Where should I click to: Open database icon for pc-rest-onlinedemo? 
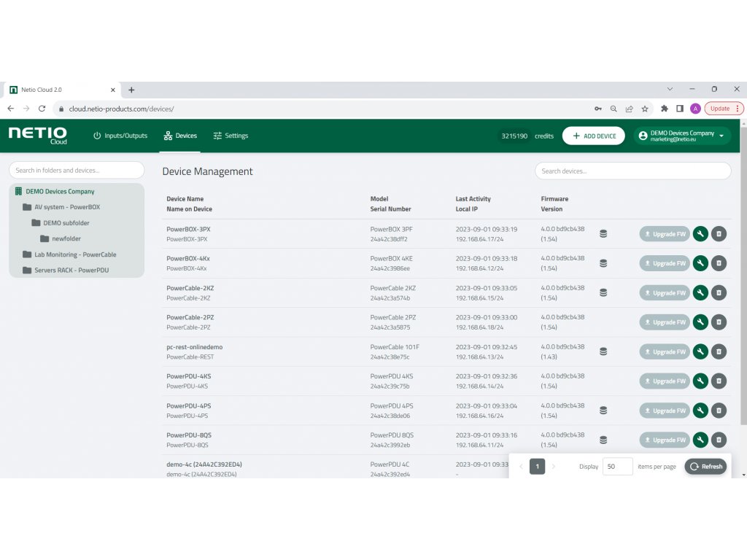(x=603, y=351)
